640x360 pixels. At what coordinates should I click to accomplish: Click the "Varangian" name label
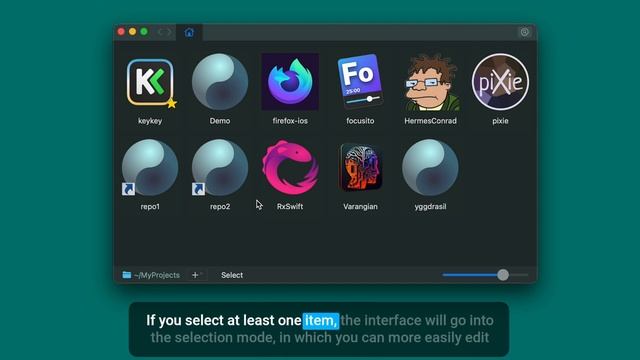(360, 207)
